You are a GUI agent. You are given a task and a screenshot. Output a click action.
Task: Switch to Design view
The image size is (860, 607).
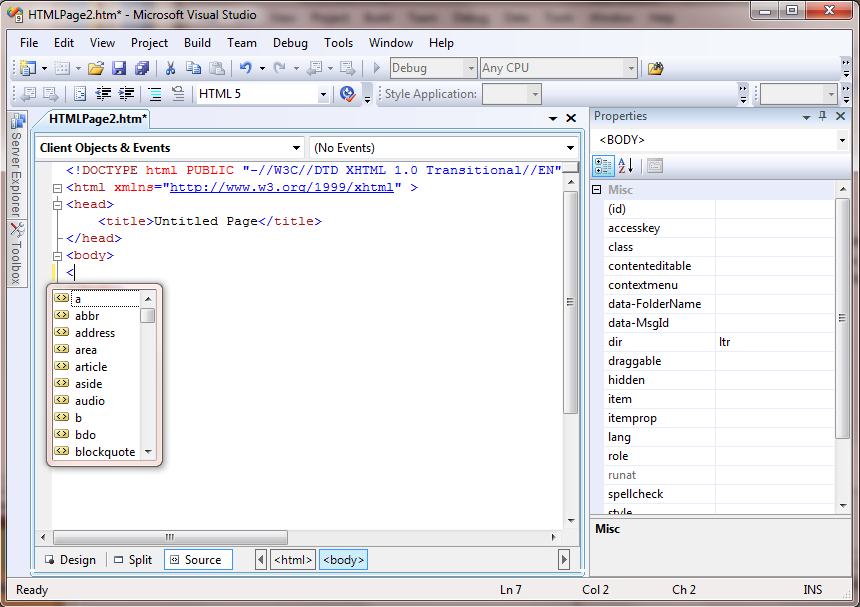70,560
